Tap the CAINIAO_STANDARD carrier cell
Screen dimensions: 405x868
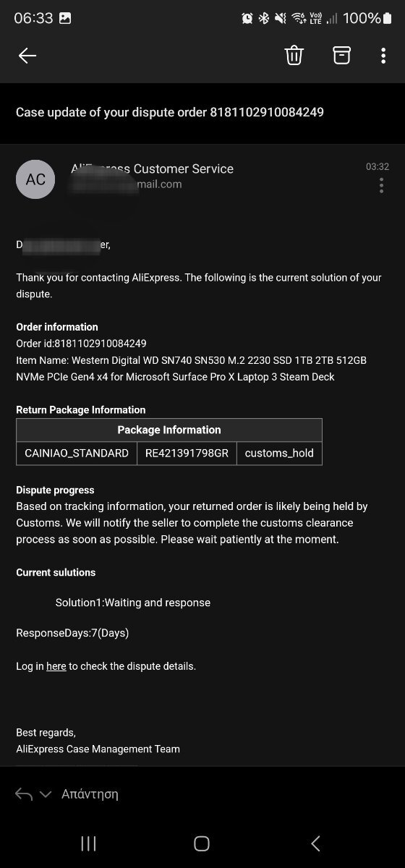77,454
